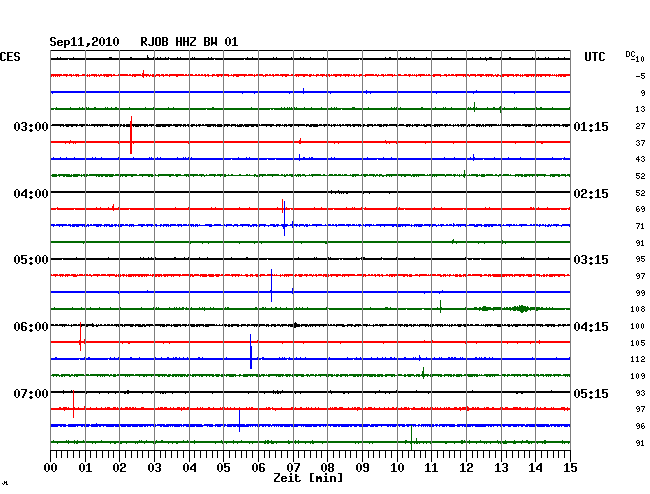Select minute label 14 on the time axis
This screenshot has width=650, height=494.
(535, 467)
